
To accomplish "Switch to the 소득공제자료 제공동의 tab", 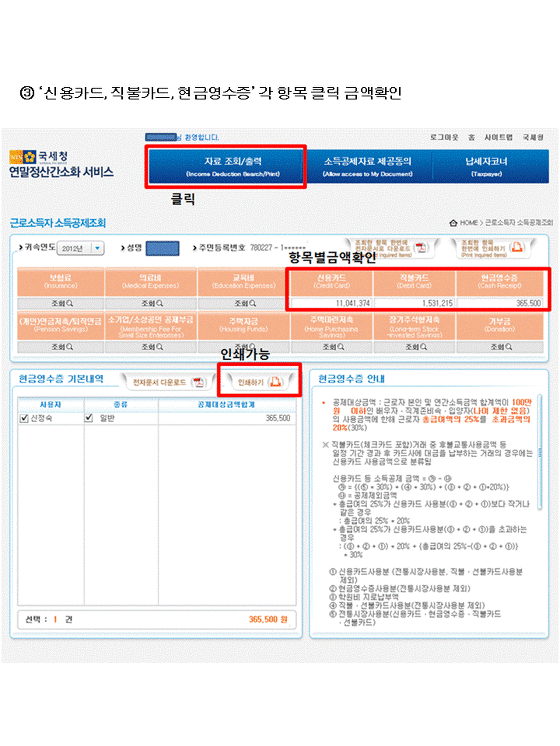I will click(x=368, y=166).
